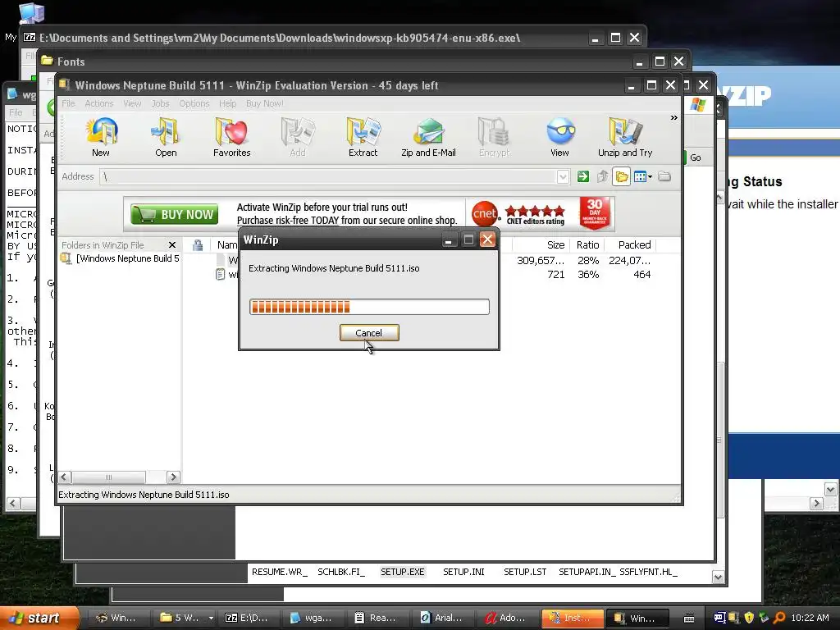
Task: Select SETUPAPI.IN_ in the background file list
Action: 587,572
